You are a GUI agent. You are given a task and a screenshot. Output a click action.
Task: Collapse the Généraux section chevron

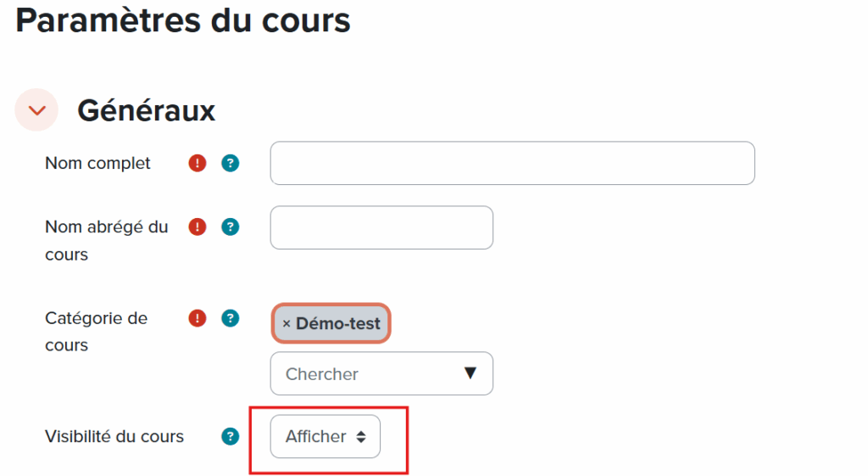coord(36,110)
